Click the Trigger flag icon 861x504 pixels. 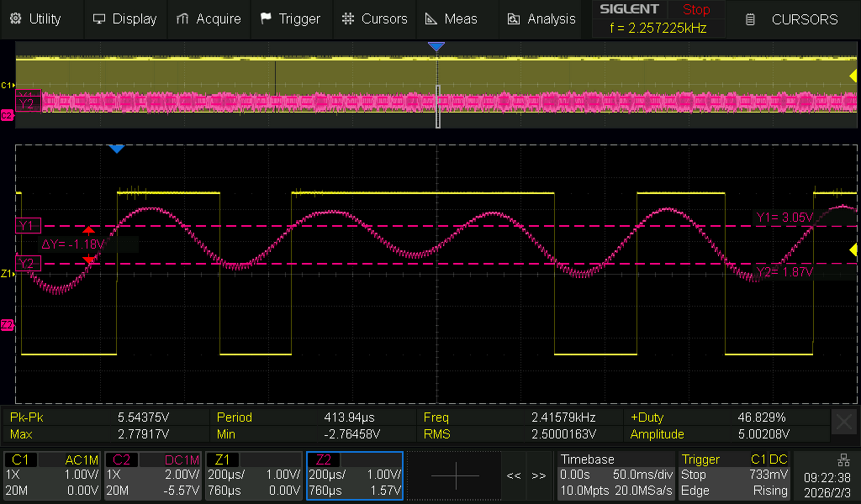[266, 18]
